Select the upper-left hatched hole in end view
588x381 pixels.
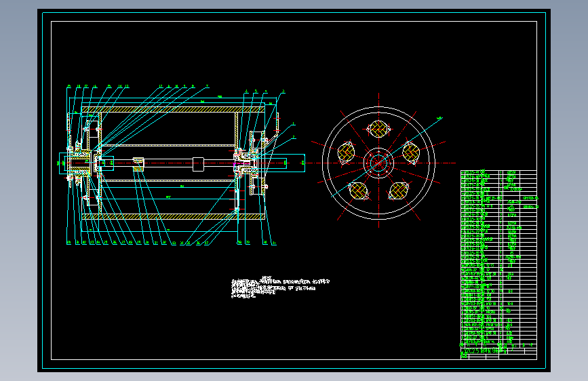[346, 153]
